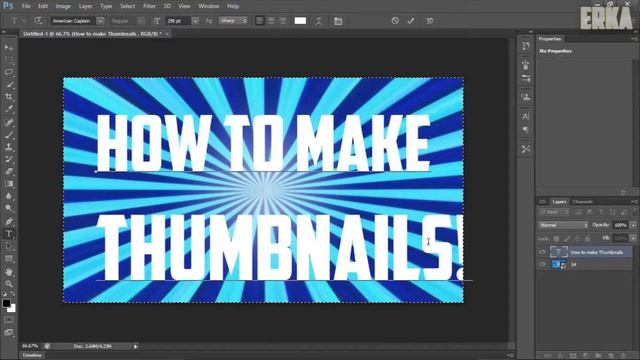Select the Rectangular Marquee tool

click(9, 60)
